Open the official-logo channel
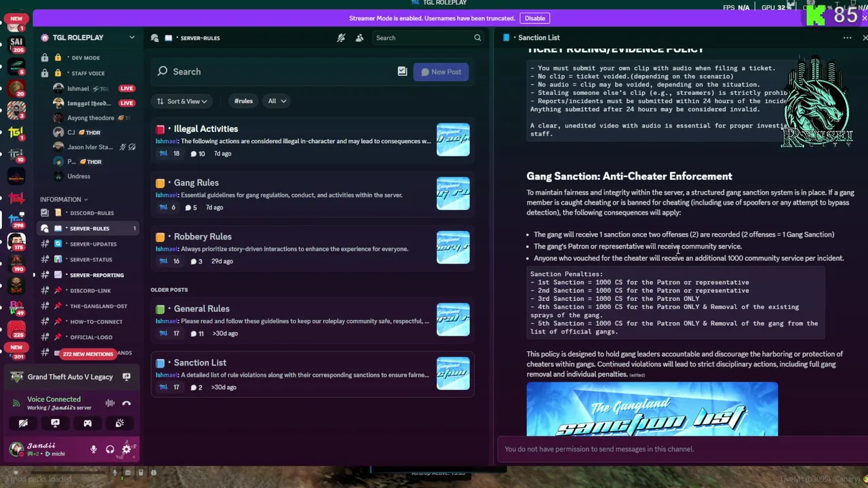The width and height of the screenshot is (868, 488). [88, 338]
